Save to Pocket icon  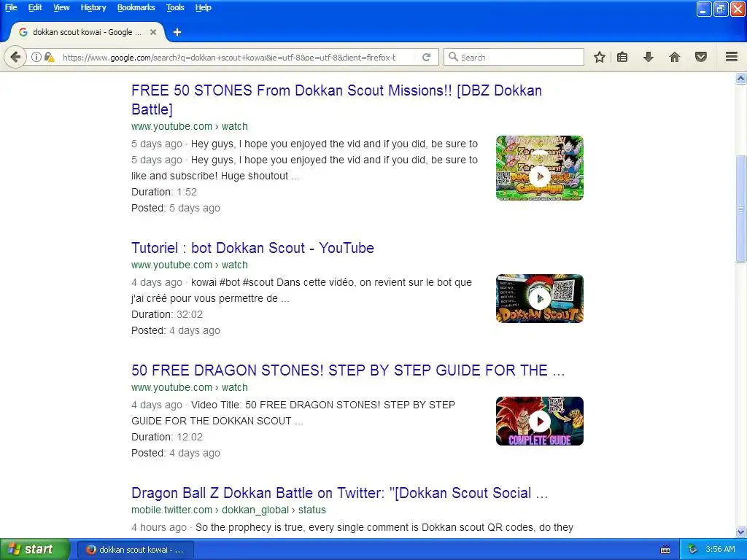coord(701,57)
